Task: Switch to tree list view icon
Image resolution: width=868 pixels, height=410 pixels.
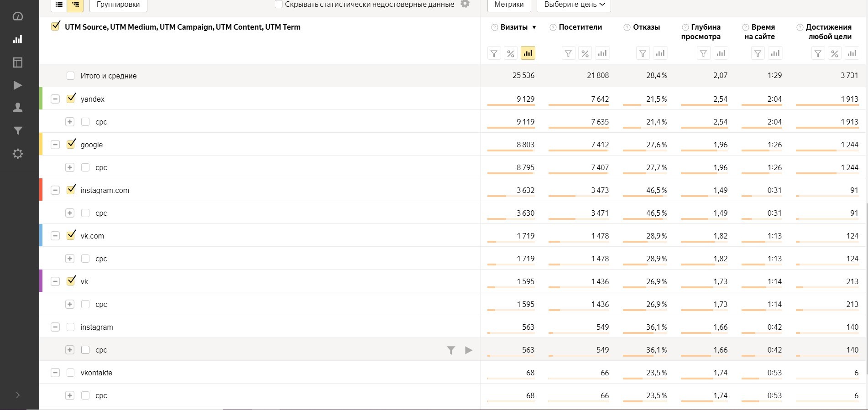Action: 75,5
